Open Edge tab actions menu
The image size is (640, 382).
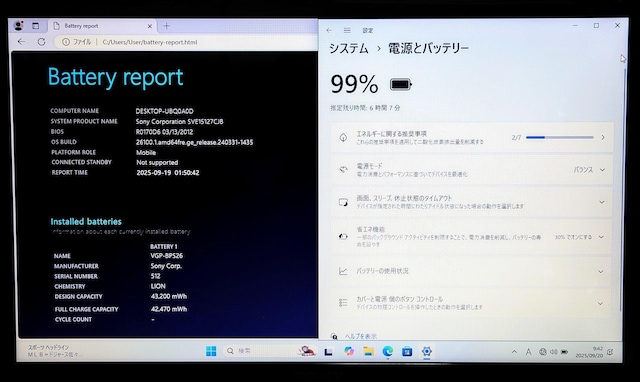[36, 26]
